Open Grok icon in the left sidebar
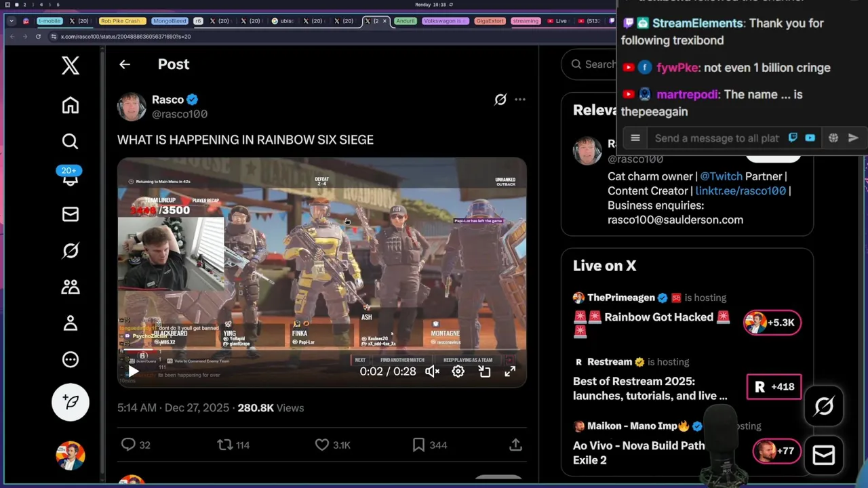Viewport: 868px width, 488px height. coord(70,251)
